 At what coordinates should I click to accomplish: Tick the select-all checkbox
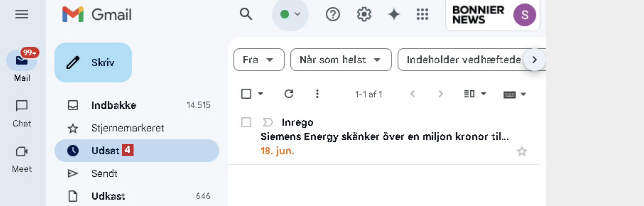coord(246,94)
